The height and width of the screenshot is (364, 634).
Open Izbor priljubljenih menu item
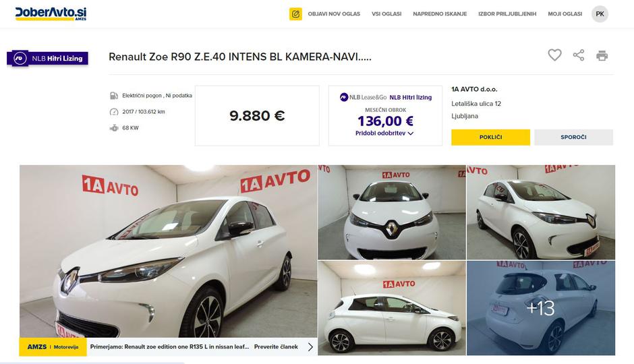[507, 13]
